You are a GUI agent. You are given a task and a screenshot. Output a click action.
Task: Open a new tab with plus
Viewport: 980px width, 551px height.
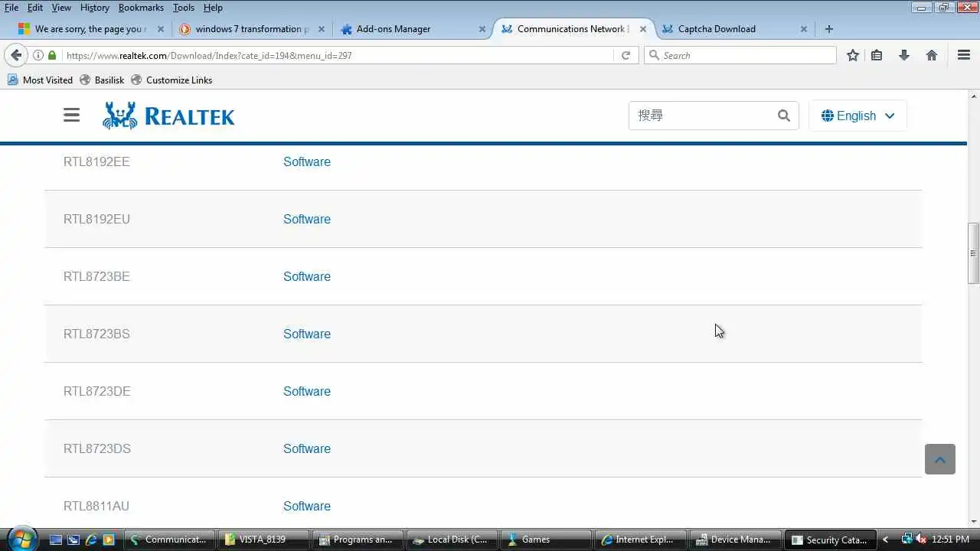coord(828,29)
